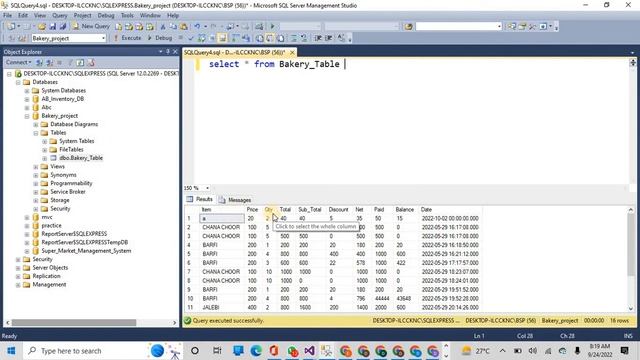
Task: Click the green Start arrow icon
Action: tap(272, 27)
